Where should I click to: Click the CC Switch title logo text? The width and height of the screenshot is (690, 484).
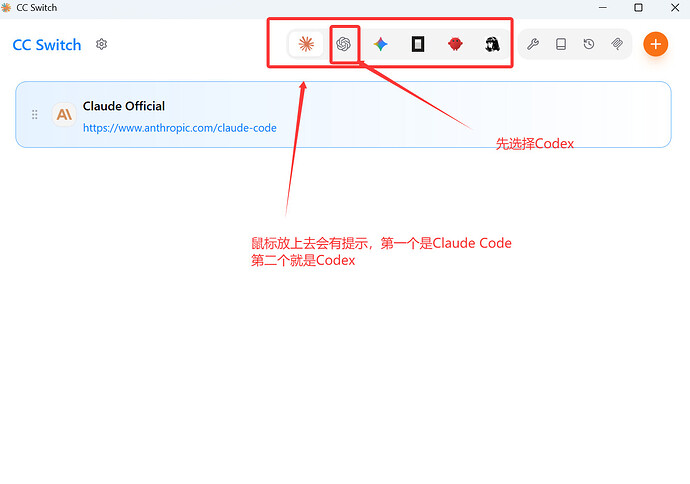tap(47, 45)
